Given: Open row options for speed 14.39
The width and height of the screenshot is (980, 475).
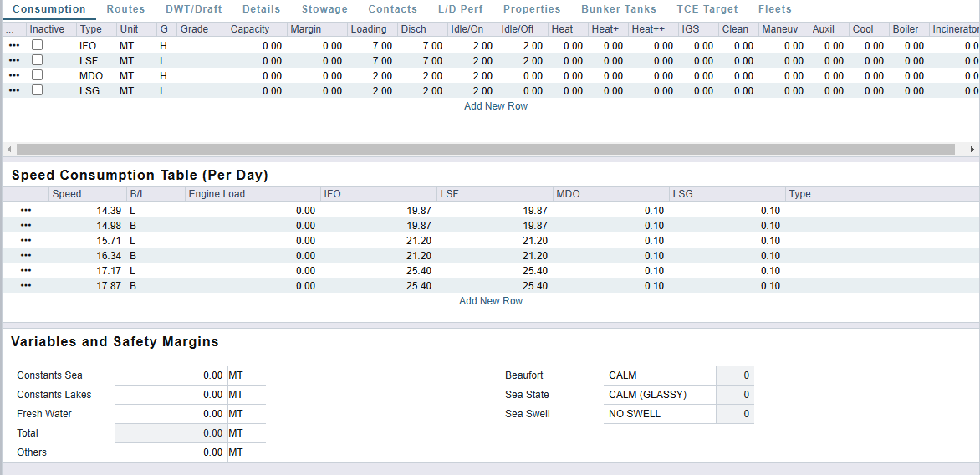Looking at the screenshot, I should [x=26, y=211].
